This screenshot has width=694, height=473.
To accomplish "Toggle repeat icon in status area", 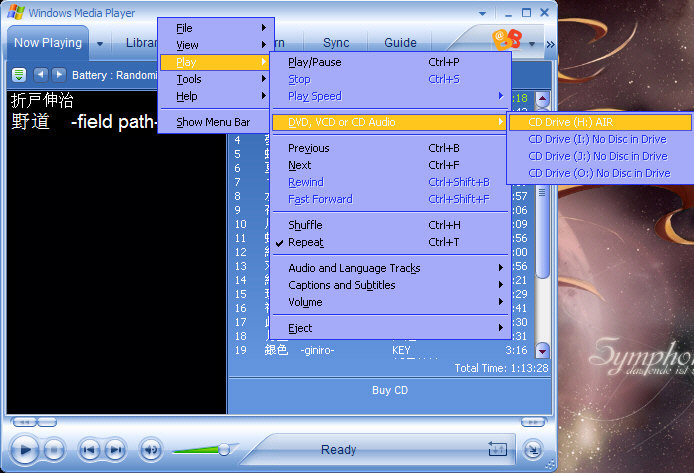I will pyautogui.click(x=497, y=449).
